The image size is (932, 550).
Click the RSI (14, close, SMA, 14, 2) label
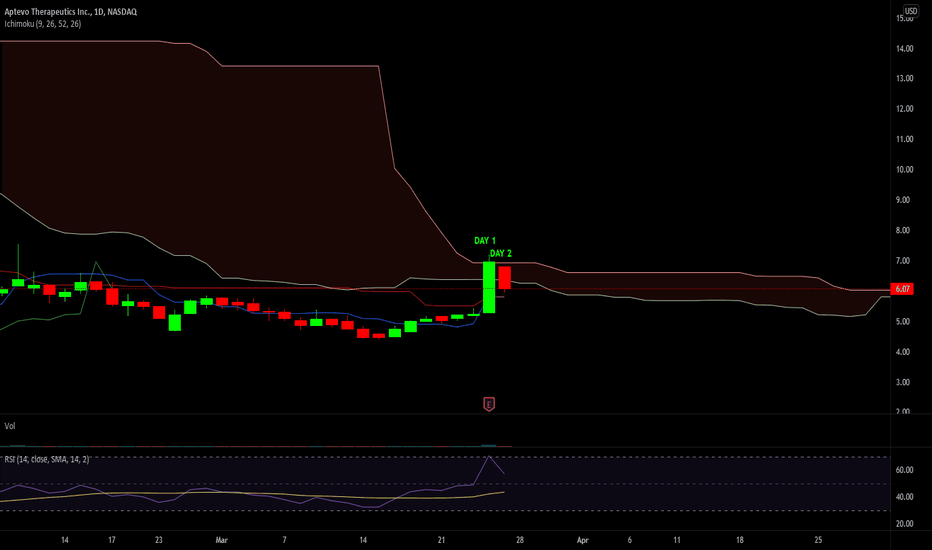click(x=46, y=459)
